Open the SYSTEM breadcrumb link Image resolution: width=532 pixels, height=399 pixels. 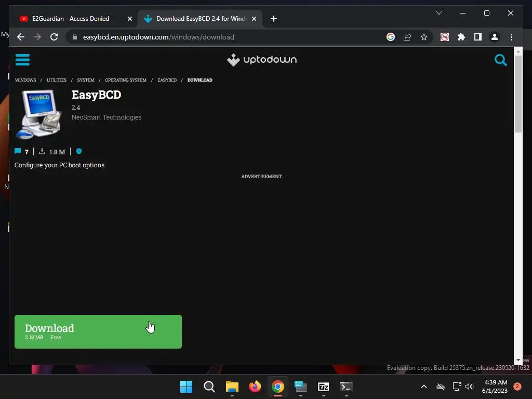[x=86, y=80]
